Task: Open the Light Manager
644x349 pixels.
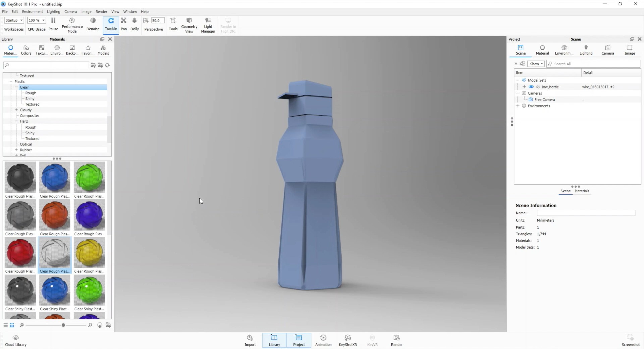Action: (x=208, y=23)
